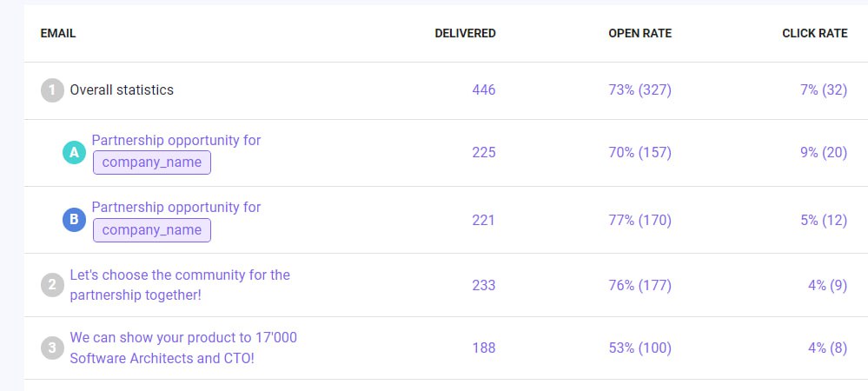Click variant A open rate 70% (157)

[639, 153]
